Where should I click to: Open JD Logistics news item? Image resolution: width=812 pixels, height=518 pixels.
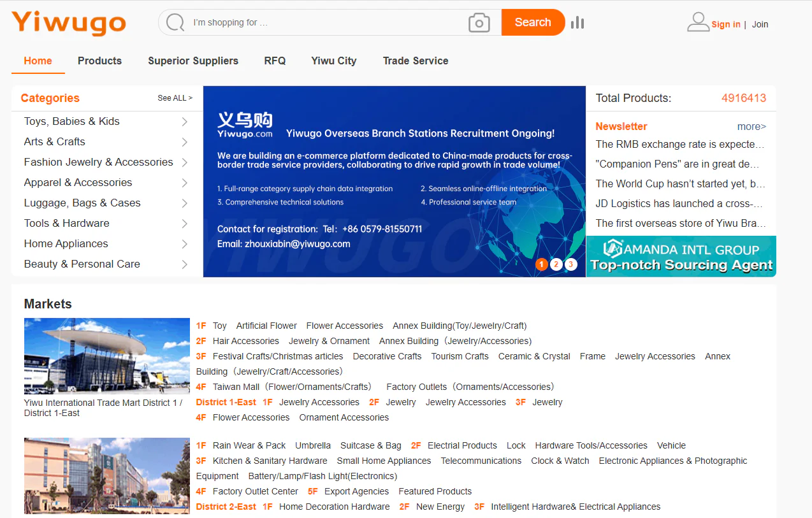click(679, 204)
